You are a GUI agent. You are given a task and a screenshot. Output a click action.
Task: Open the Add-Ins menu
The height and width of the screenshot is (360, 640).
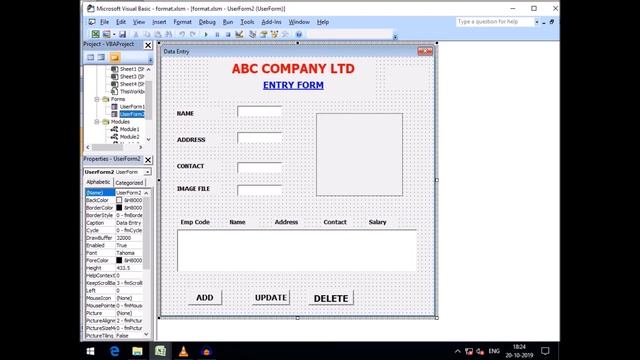coord(271,22)
